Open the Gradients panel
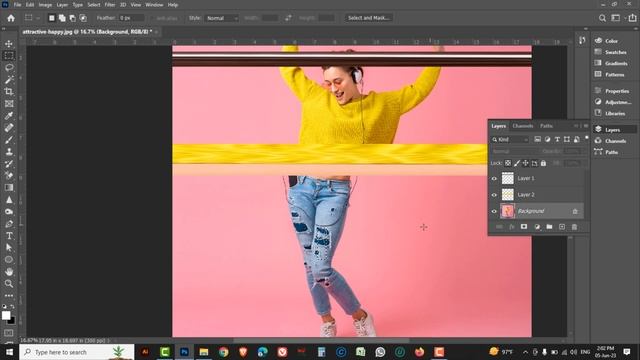Screen dimensions: 640x360 pyautogui.click(x=616, y=63)
